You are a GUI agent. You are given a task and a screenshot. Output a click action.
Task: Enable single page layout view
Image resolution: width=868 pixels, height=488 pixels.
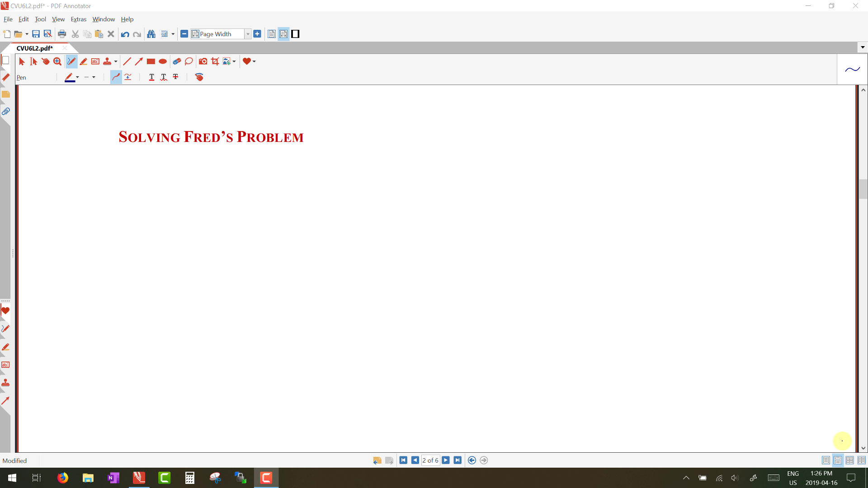(826, 460)
